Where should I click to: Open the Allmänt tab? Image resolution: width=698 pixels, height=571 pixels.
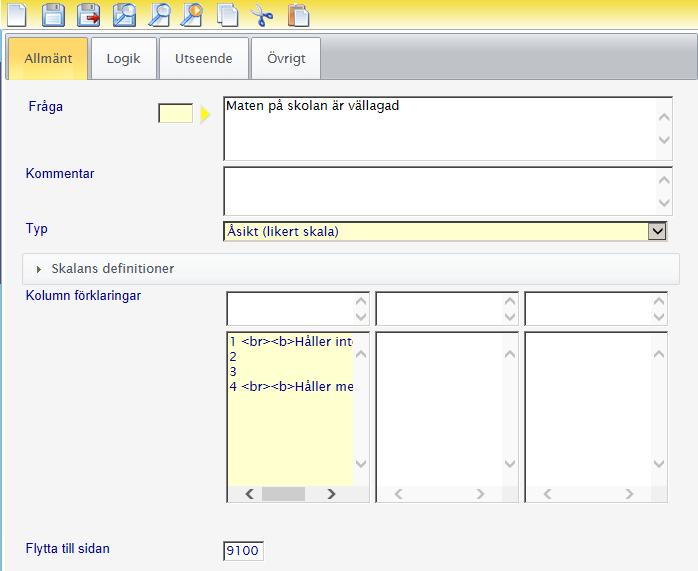pos(48,58)
